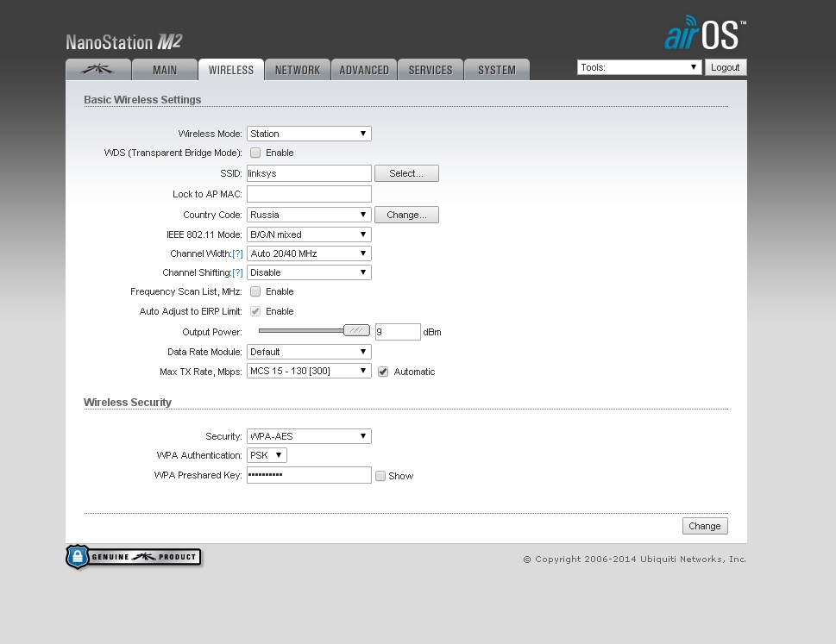
Task: Click the WPA Preshared Key field
Action: pyautogui.click(x=309, y=475)
